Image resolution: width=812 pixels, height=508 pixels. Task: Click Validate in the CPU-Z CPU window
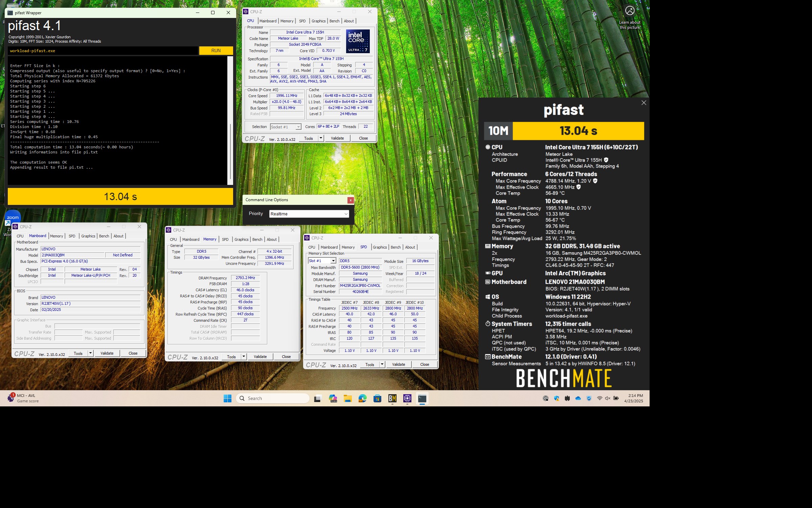[337, 138]
